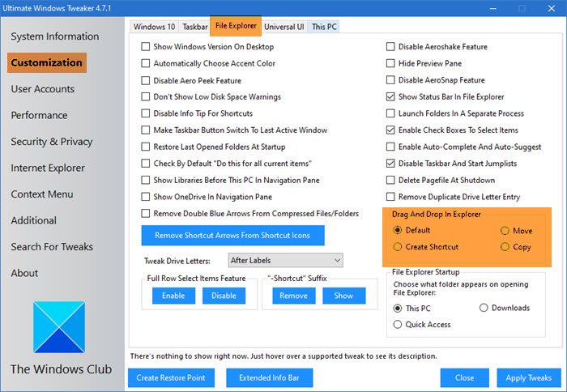Viewport: 567px width, 392px height.
Task: Click Apply Tweaks button
Action: pos(529,378)
